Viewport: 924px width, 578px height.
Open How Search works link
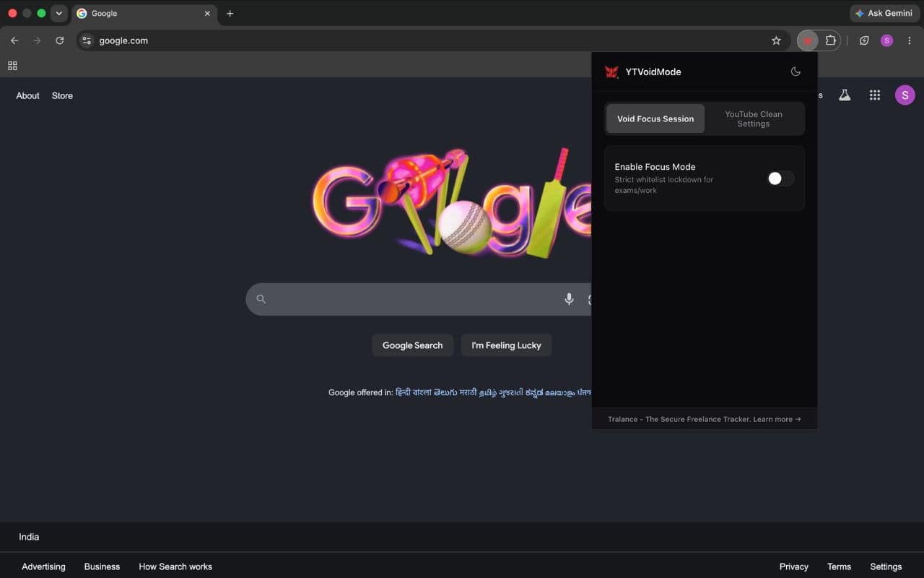[x=175, y=566]
